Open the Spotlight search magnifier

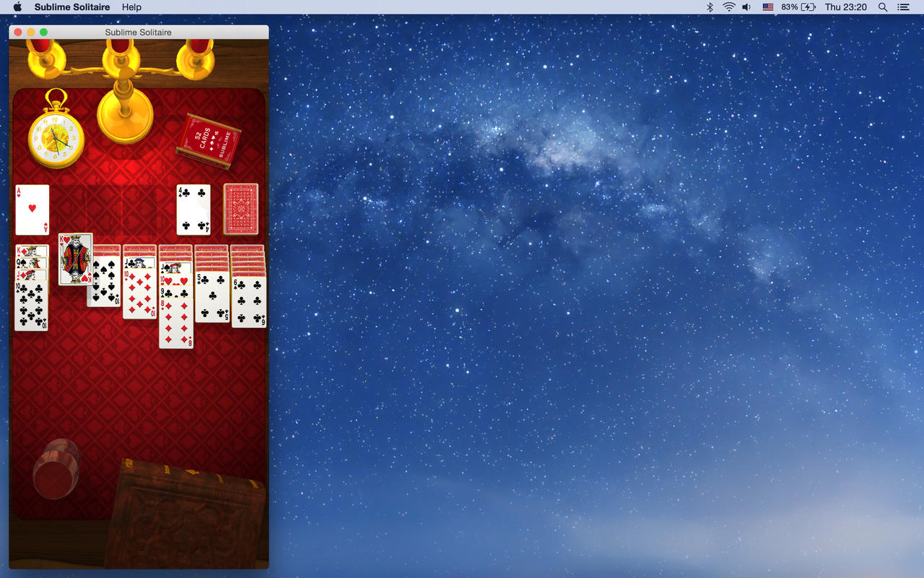(882, 7)
